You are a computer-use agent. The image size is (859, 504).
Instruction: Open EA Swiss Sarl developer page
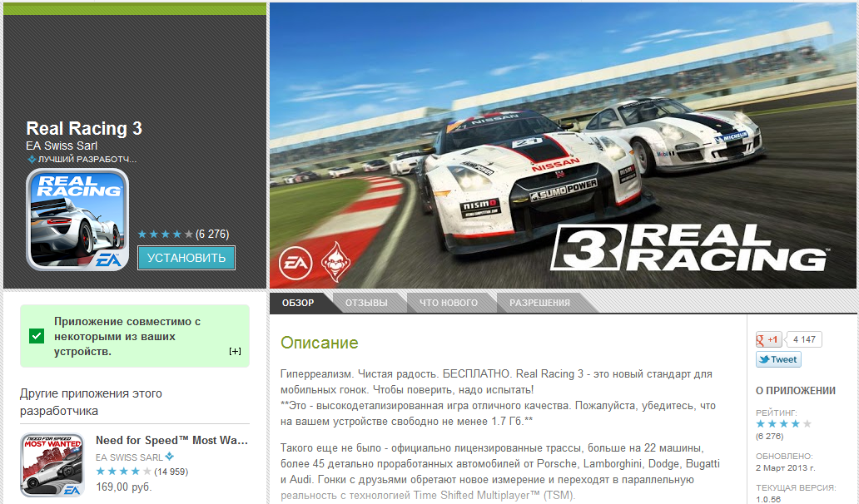62,146
